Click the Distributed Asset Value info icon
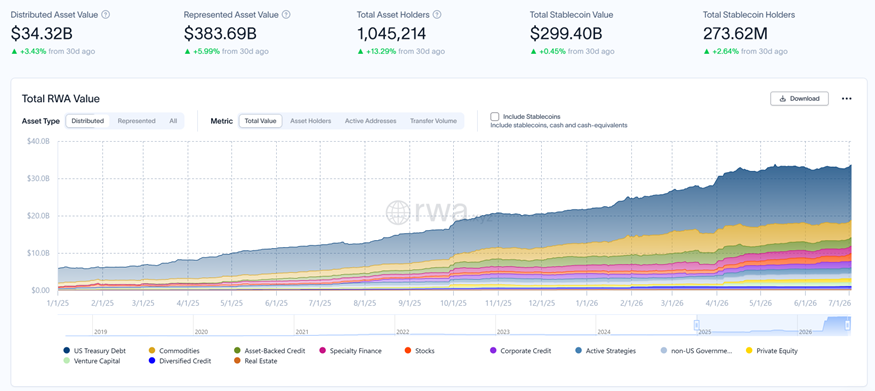 tap(106, 15)
